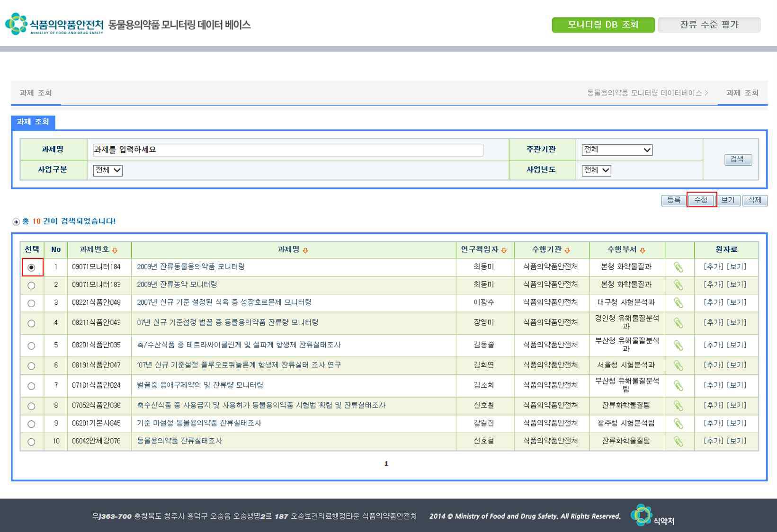Click 과제 조회 breadcrumb item at right
This screenshot has width=777, height=532.
742,93
